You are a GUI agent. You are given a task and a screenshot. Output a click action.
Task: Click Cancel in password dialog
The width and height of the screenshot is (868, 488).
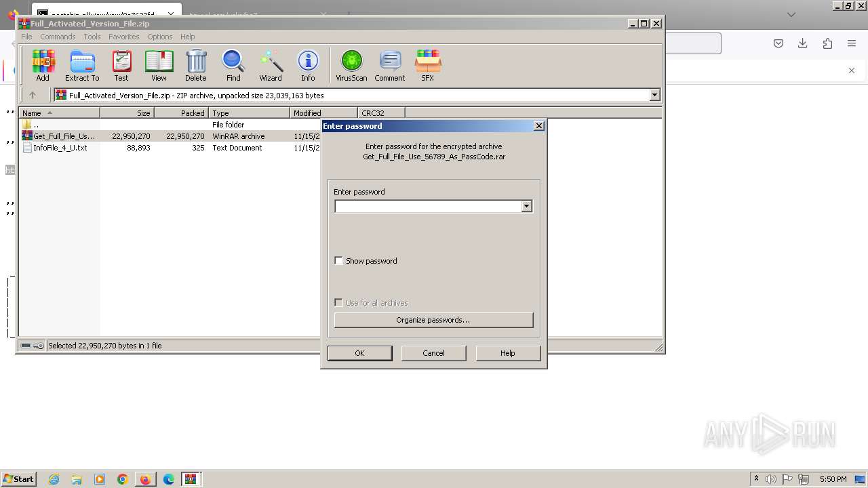click(433, 353)
